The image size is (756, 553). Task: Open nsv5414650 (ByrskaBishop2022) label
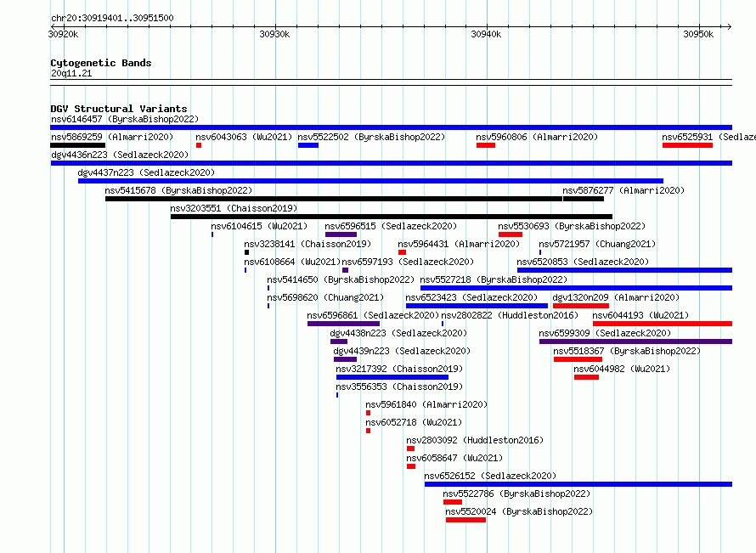point(341,279)
